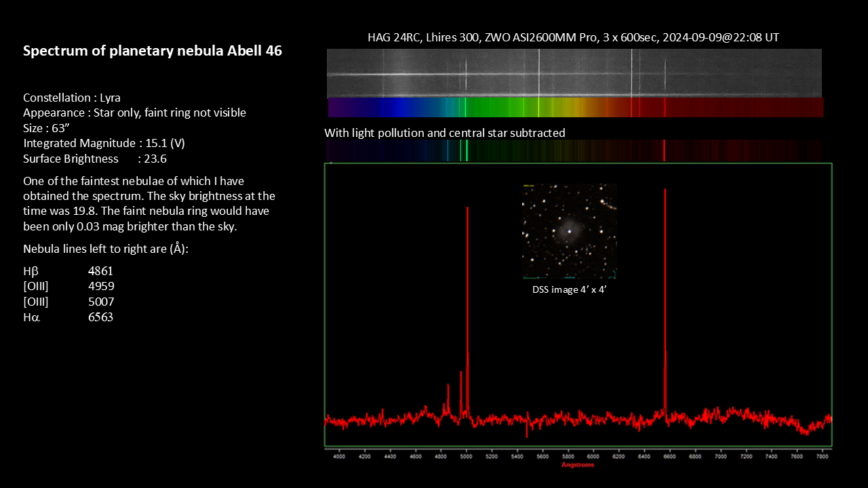
Task: Click the 'Integrated Magnitude : 15.1 (V)' line
Action: pos(103,143)
